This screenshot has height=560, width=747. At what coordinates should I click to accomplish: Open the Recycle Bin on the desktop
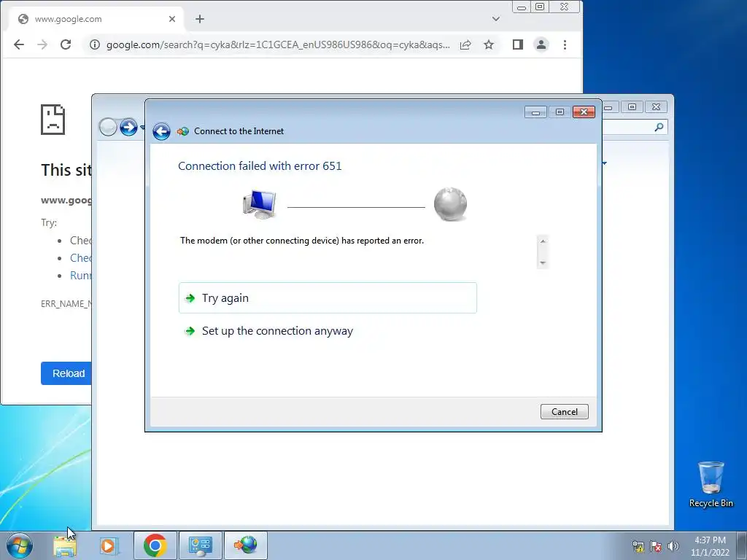pos(711,484)
